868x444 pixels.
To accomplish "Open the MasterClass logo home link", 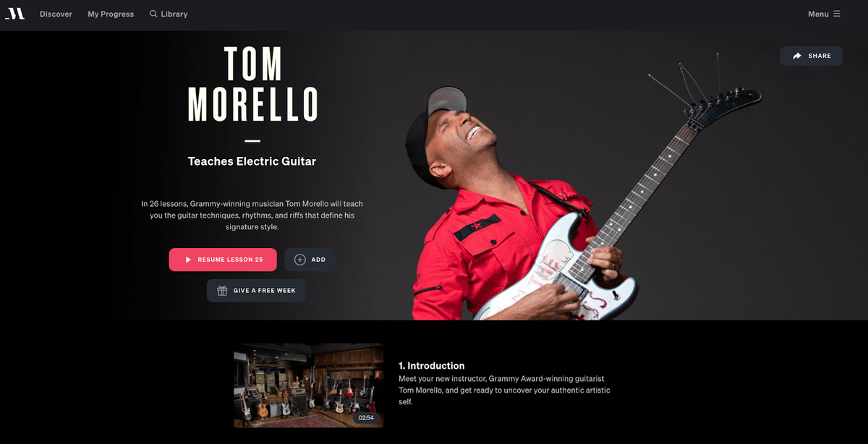I will (14, 14).
